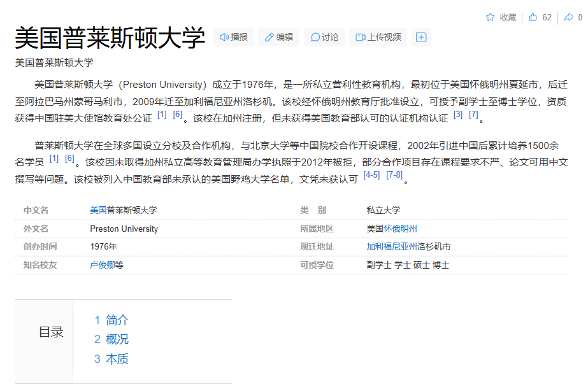588x389 pixels.
Task: Click reference [4-5] citation
Action: click(x=371, y=175)
